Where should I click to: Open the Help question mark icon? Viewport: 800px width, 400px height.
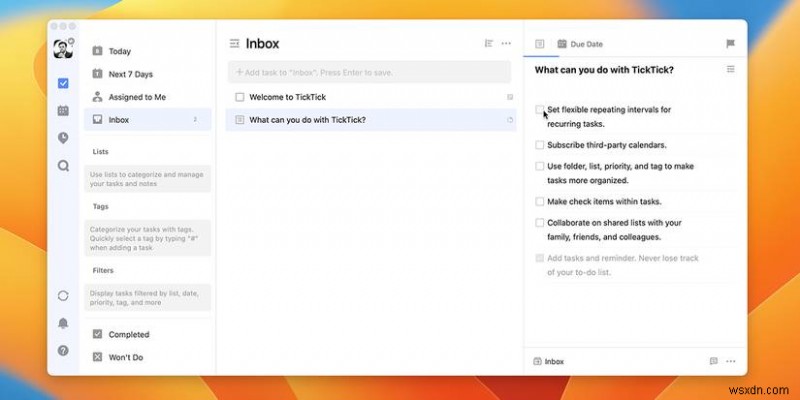63,351
